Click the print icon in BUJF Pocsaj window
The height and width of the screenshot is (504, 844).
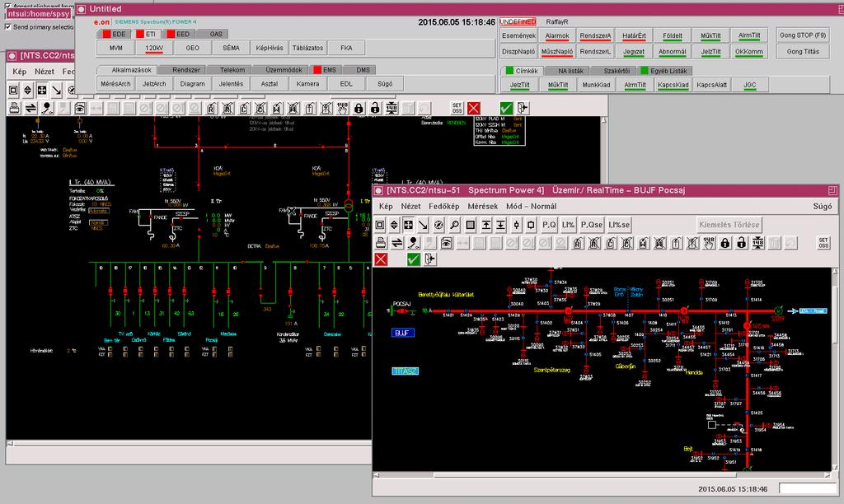(381, 243)
